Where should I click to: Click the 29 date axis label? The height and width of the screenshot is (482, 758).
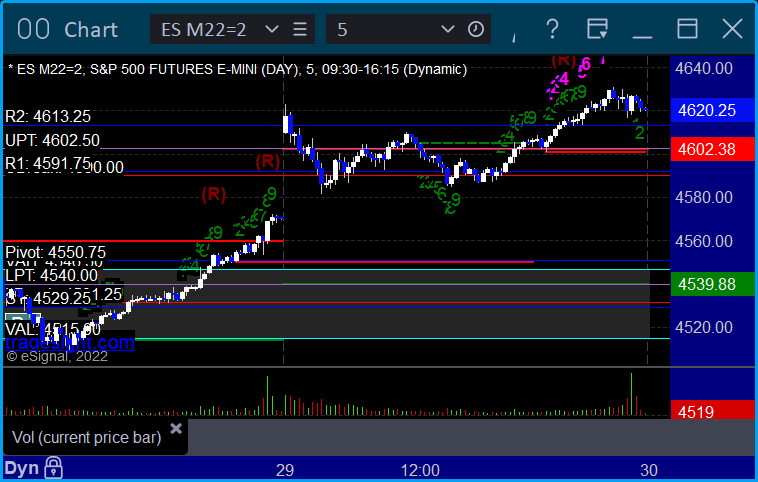(285, 470)
